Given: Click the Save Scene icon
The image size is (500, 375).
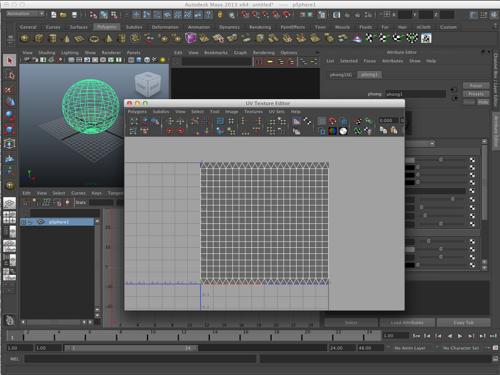Looking at the screenshot, I should [x=74, y=15].
